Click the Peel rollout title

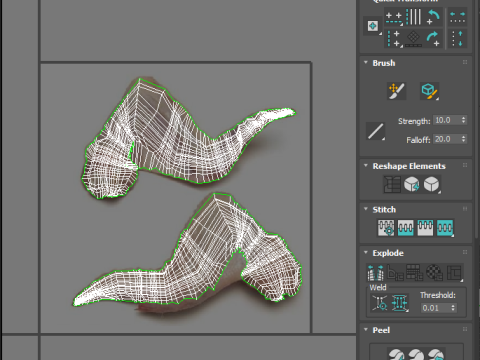click(x=381, y=330)
